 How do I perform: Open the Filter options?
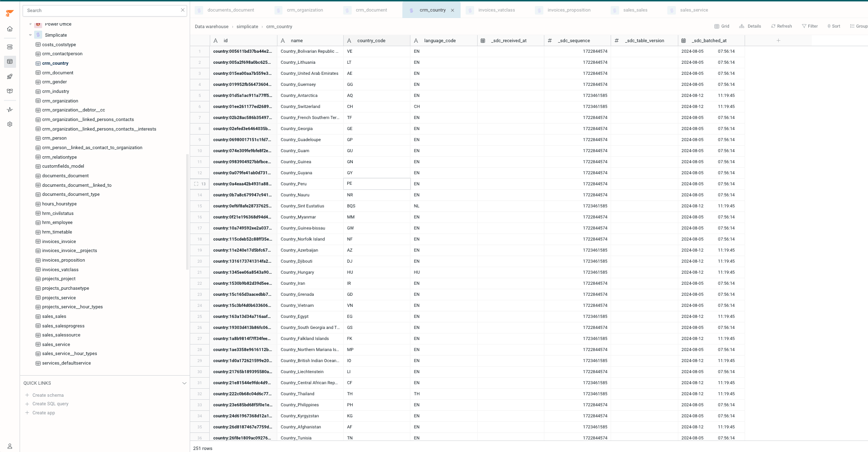(810, 26)
